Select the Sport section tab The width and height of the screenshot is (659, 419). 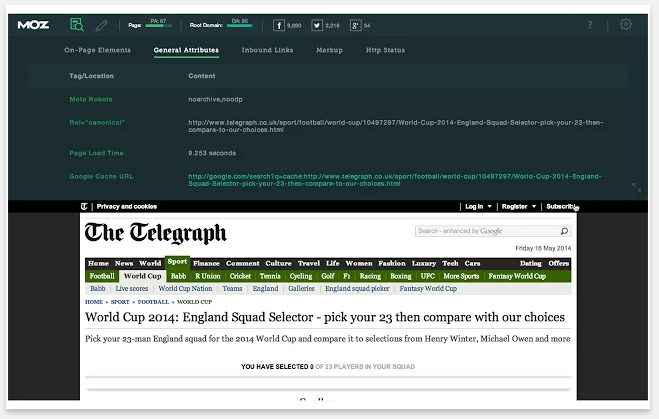(x=177, y=262)
